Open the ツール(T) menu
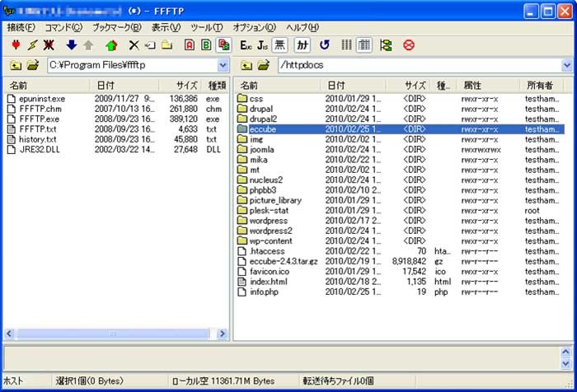 206,27
